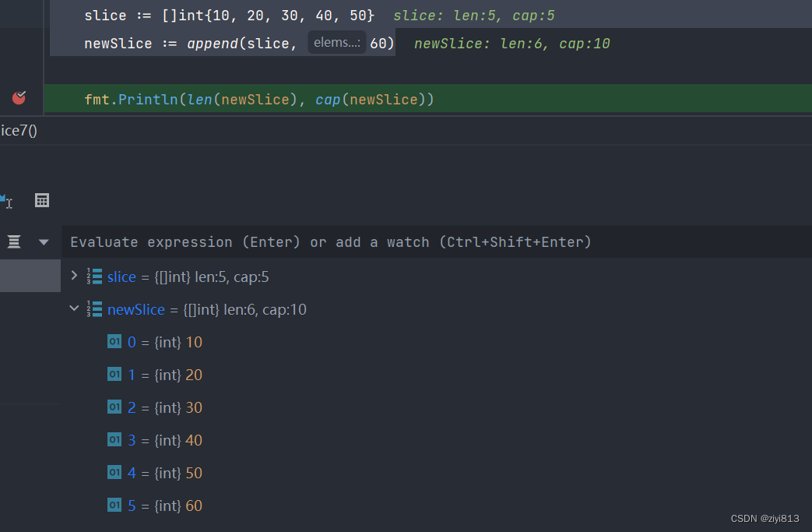812x532 pixels.
Task: Click the fmt.Println code line
Action: click(258, 100)
